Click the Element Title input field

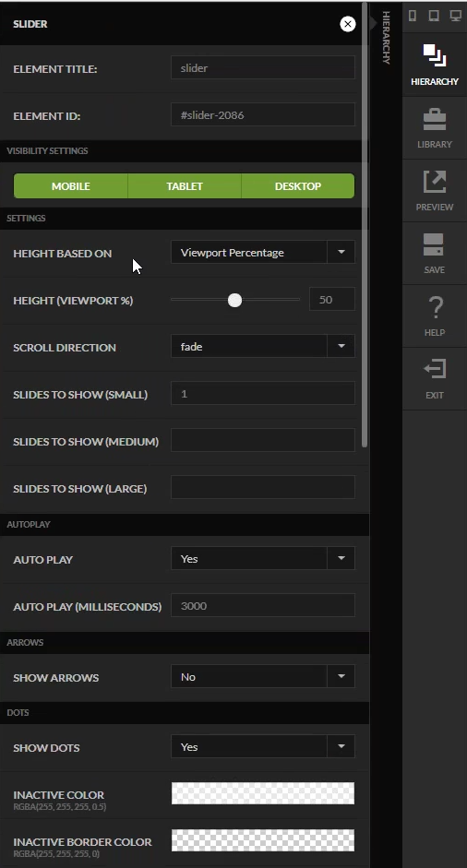[263, 67]
